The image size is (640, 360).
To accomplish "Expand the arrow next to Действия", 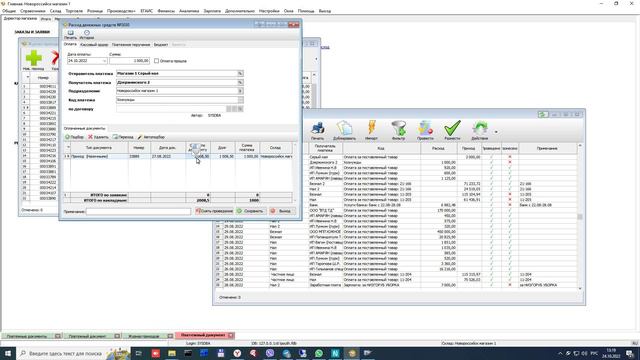I will (496, 132).
